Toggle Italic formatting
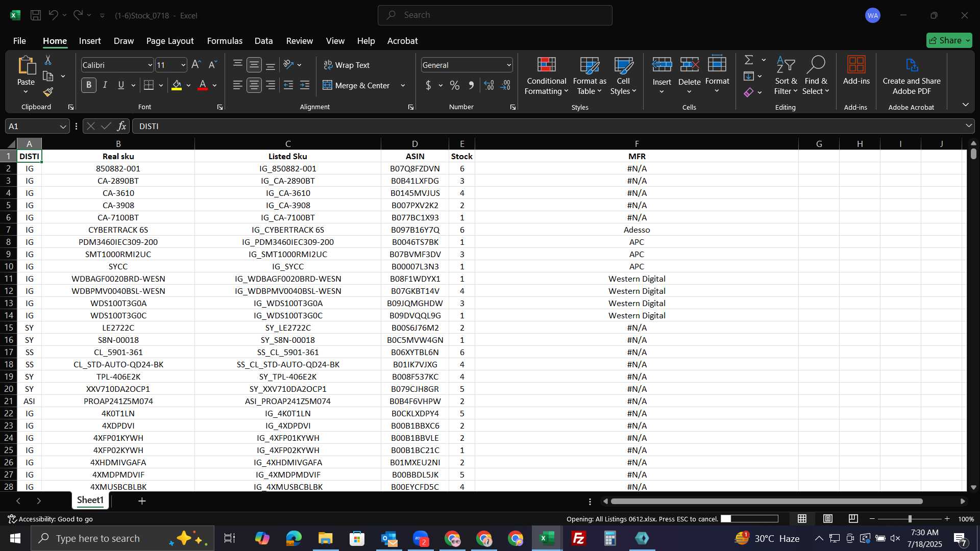This screenshot has width=980, height=551. click(105, 85)
